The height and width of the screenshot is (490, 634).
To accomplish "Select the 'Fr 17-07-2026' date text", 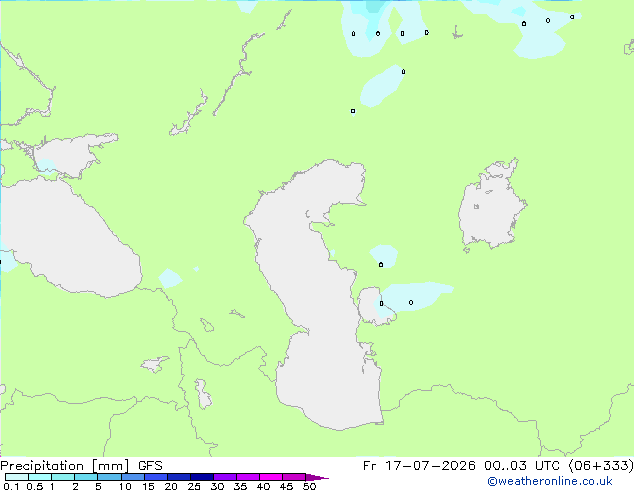I will click(419, 466).
